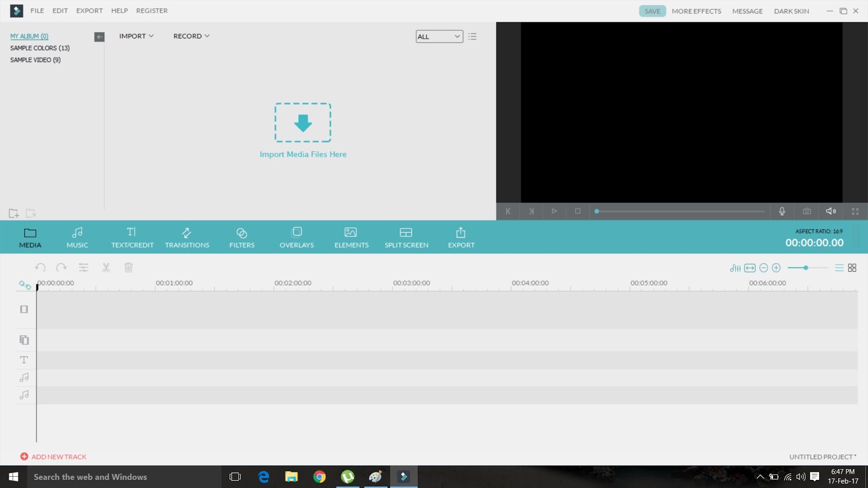Switch to the TRANSITIONS tab
The image size is (868, 488).
tap(187, 237)
